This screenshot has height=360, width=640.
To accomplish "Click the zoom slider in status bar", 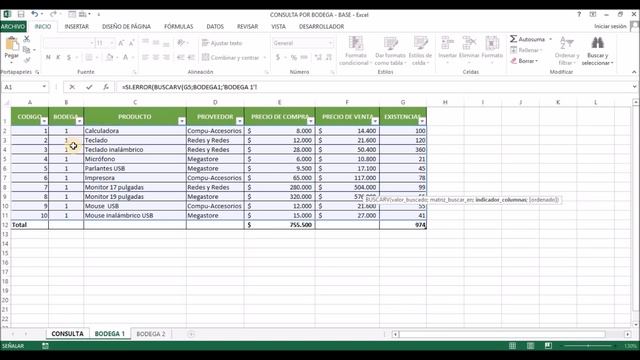I will [588, 346].
